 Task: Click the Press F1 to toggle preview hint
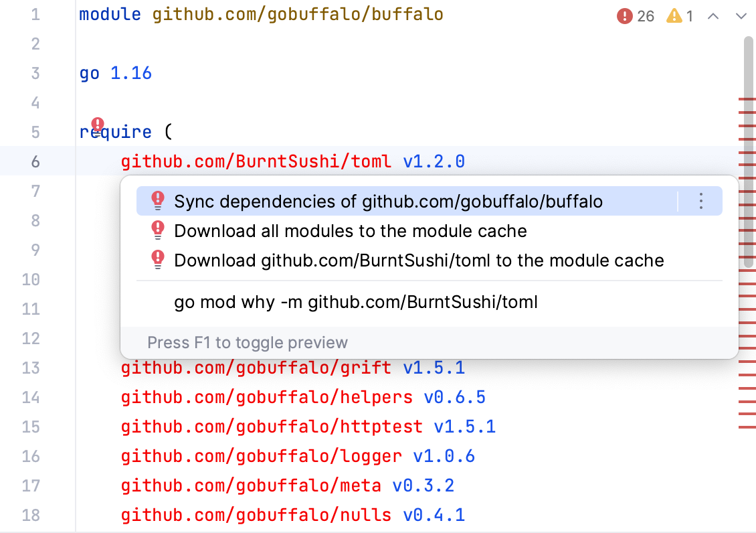[x=248, y=342]
